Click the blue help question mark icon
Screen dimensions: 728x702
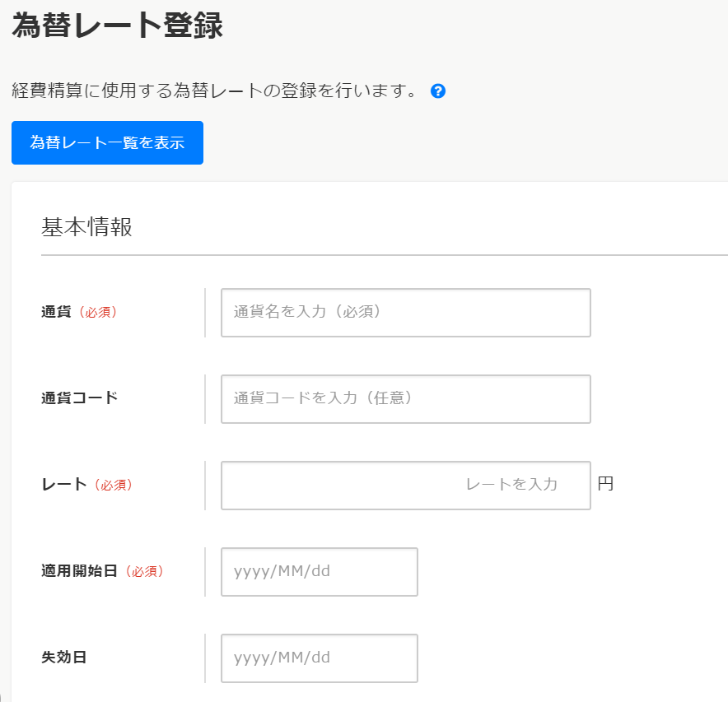(x=438, y=91)
